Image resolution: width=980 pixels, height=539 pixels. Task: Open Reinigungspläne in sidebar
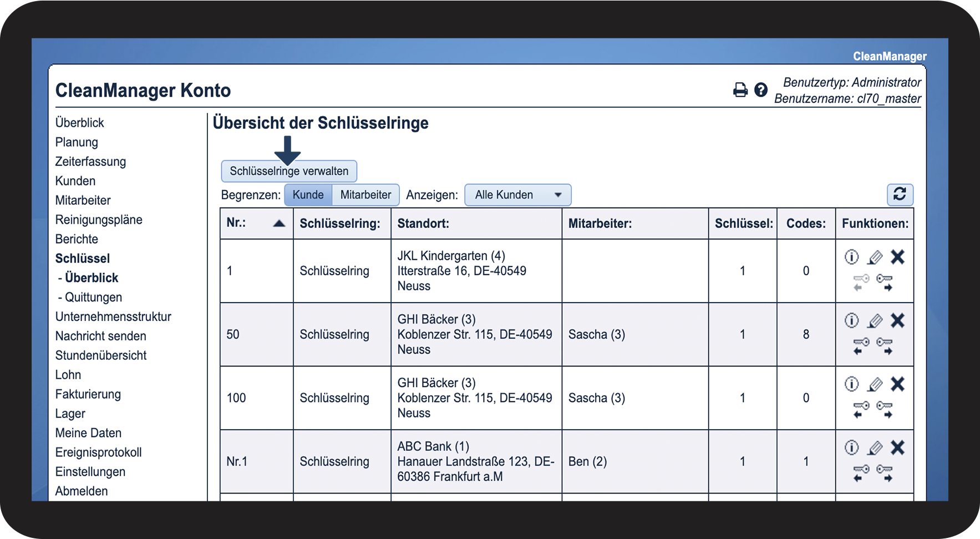coord(99,220)
